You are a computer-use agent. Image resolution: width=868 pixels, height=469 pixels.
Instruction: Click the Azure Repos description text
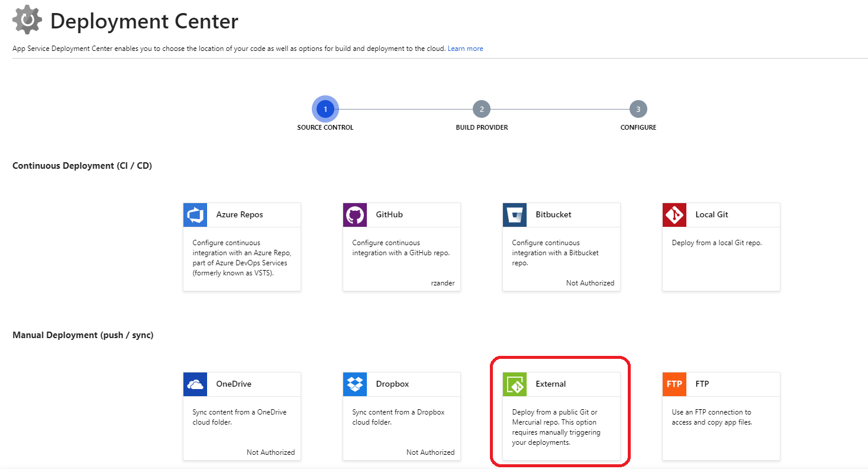point(241,258)
